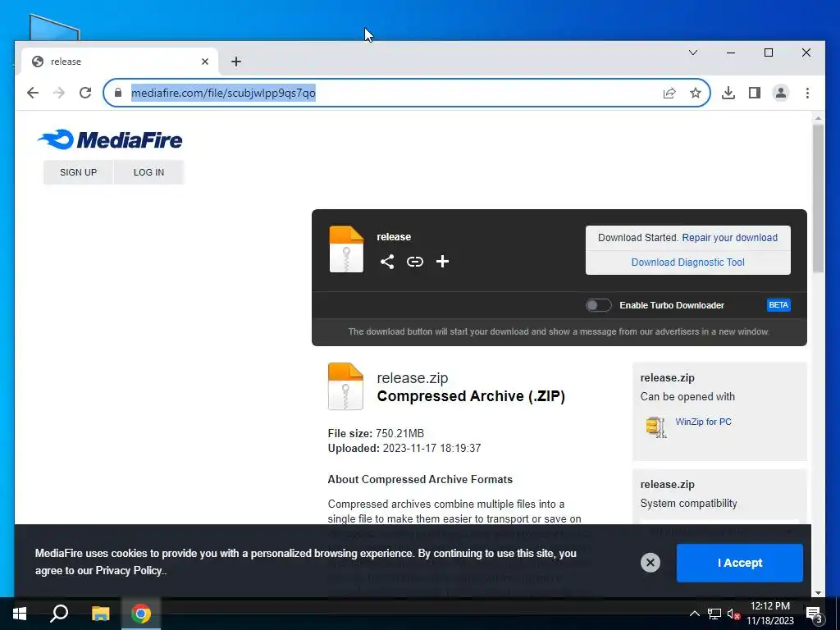Expand Chrome tab search chevron
The width and height of the screenshot is (840, 630).
pos(692,52)
